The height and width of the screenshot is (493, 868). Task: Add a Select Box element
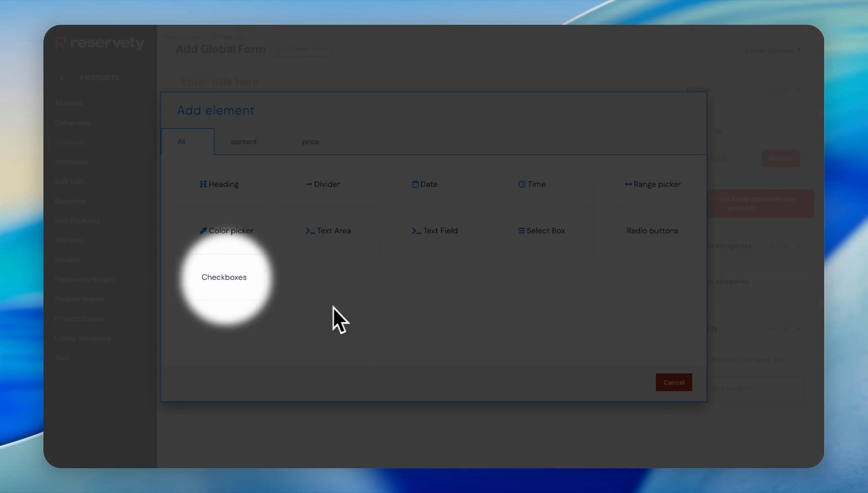click(541, 231)
